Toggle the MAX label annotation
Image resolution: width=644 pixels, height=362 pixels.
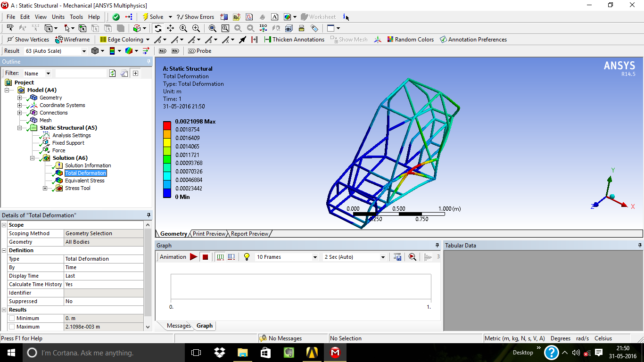163,51
